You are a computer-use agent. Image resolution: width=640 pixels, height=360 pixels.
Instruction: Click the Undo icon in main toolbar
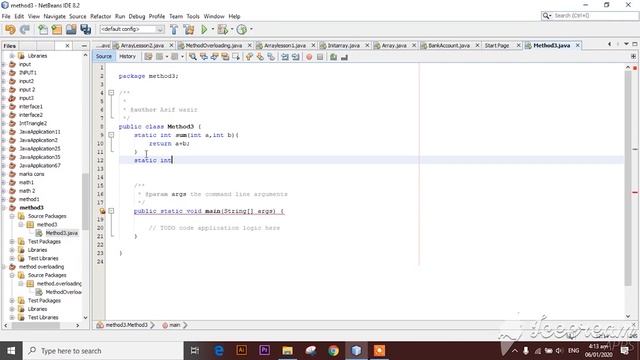[x=10, y=29]
